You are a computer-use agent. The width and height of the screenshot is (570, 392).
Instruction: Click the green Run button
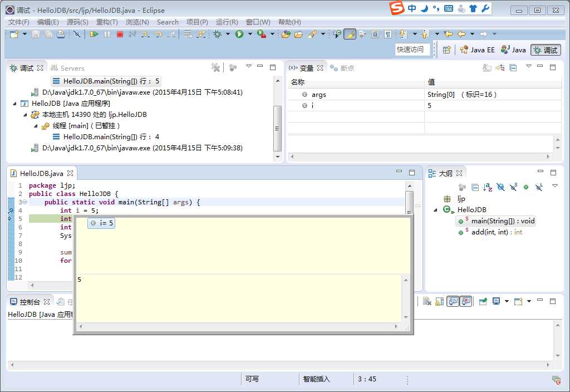coord(239,34)
